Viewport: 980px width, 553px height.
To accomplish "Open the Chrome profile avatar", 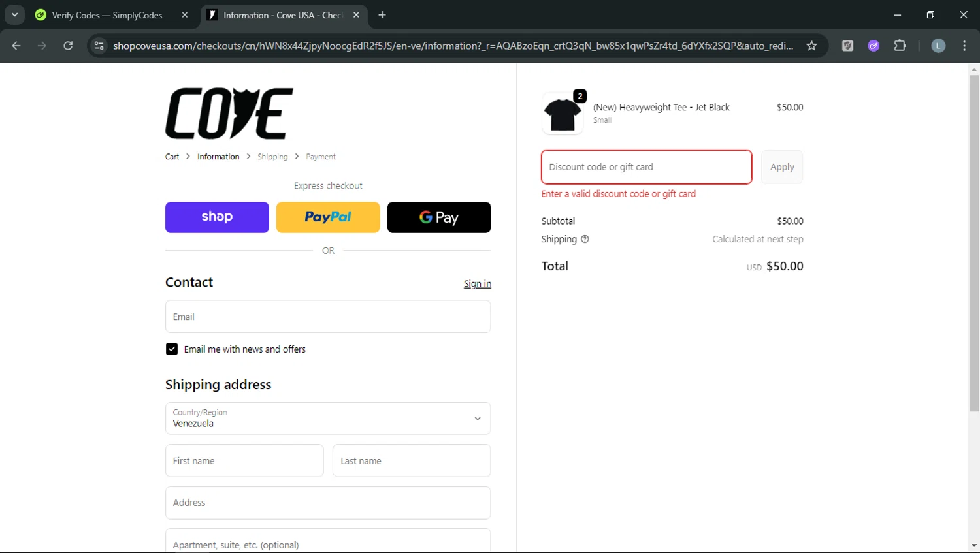I will tap(938, 46).
